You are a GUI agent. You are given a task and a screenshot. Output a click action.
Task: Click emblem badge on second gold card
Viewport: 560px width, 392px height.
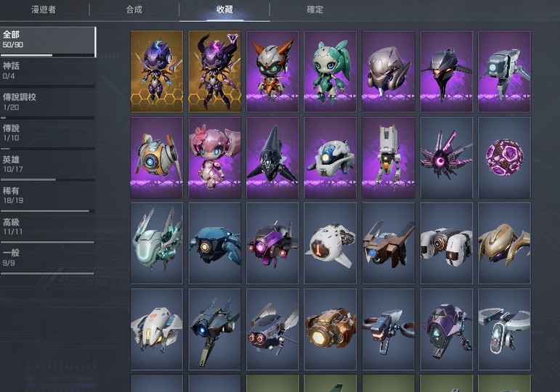pyautogui.click(x=232, y=38)
